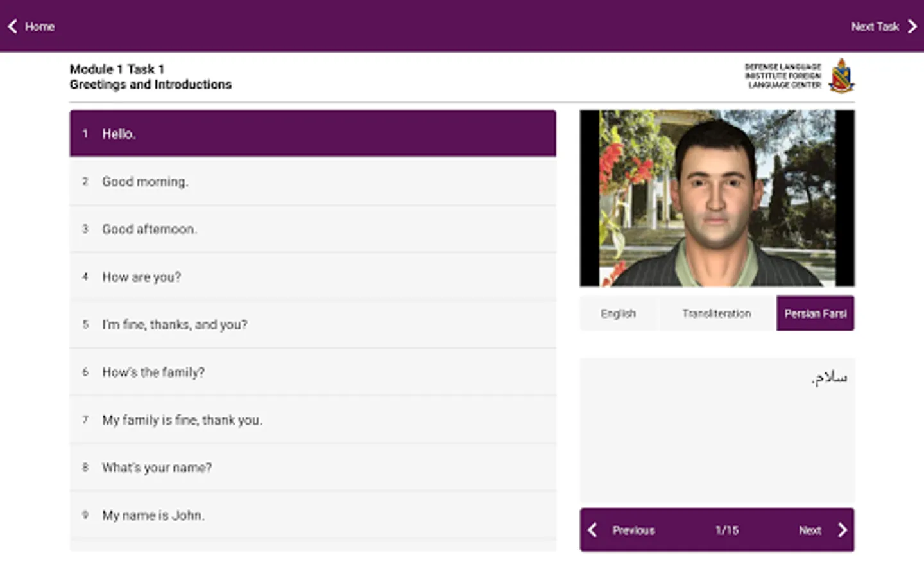
Task: Click the Persian text سلام in translation box
Action: [x=830, y=378]
